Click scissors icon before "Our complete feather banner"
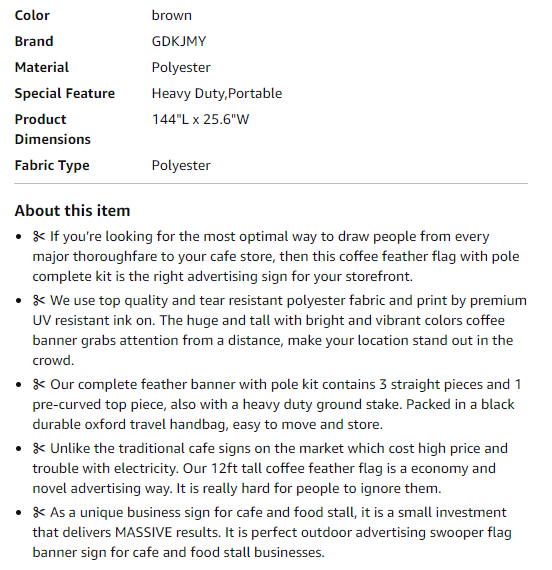The height and width of the screenshot is (570, 552). (x=39, y=385)
